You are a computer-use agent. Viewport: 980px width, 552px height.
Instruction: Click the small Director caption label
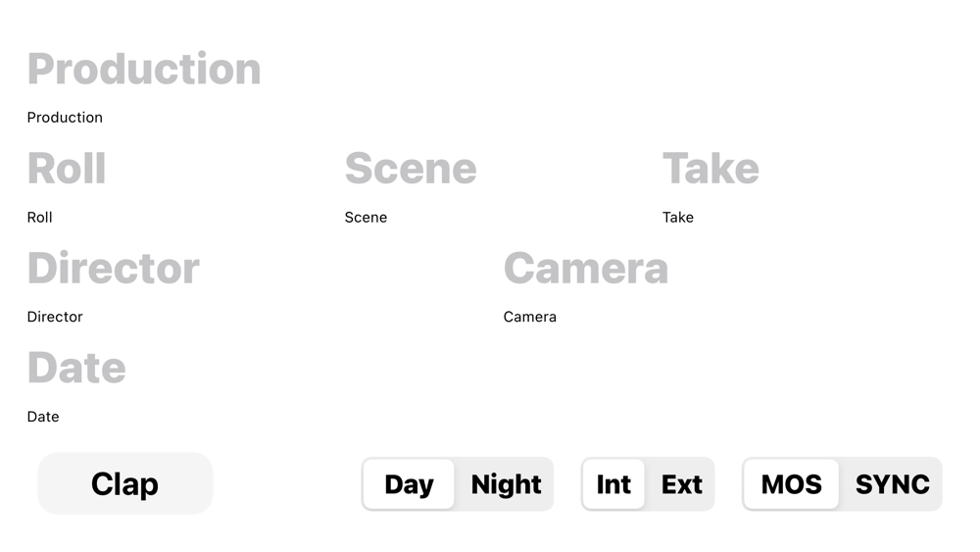(x=55, y=318)
